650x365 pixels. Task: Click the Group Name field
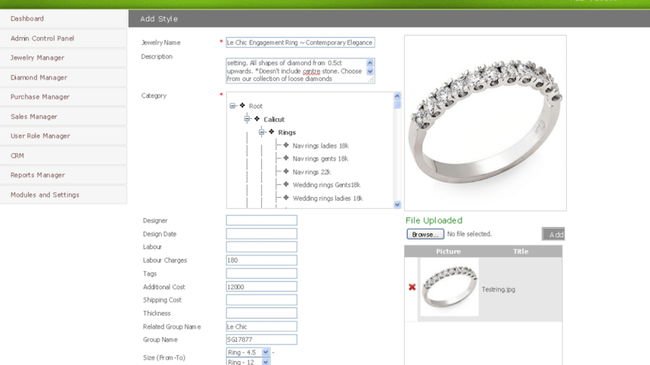point(262,339)
